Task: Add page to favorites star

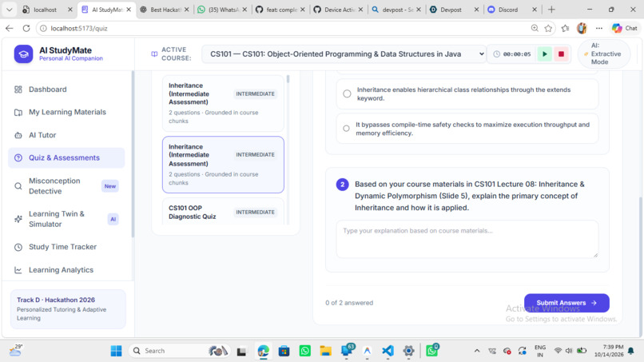Action: tap(548, 28)
